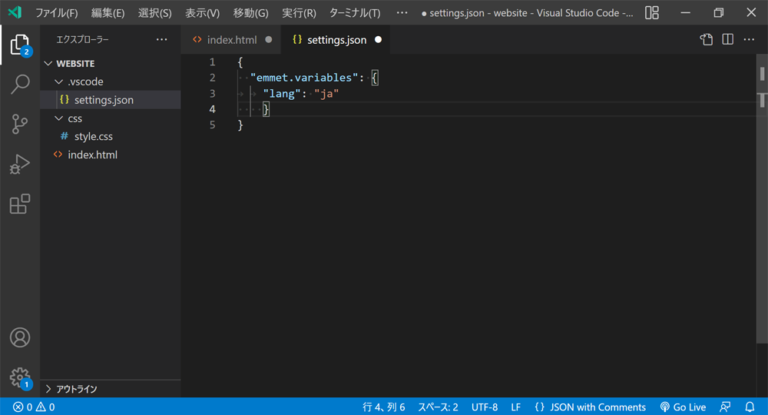Open the Run and Debug view
The height and width of the screenshot is (415, 768).
[x=19, y=164]
